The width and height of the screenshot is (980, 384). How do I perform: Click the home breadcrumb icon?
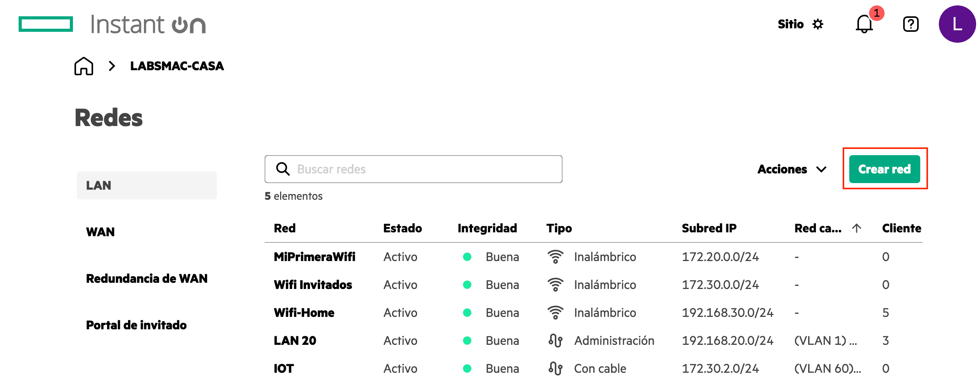(84, 66)
